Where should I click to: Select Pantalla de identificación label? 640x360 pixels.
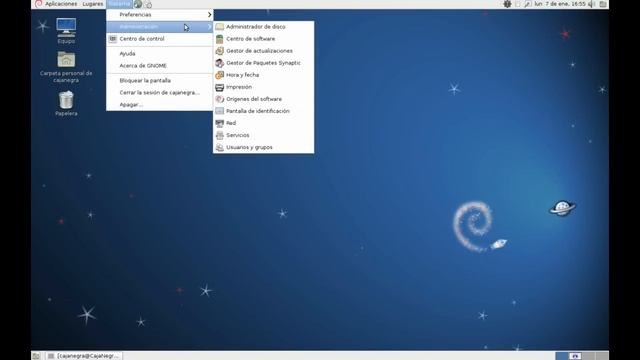pos(258,111)
